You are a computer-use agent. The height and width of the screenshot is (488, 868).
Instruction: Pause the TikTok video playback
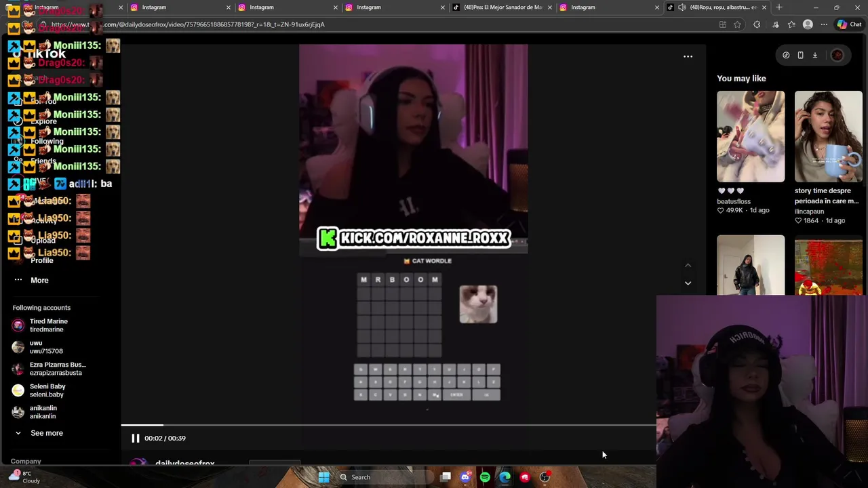point(135,439)
